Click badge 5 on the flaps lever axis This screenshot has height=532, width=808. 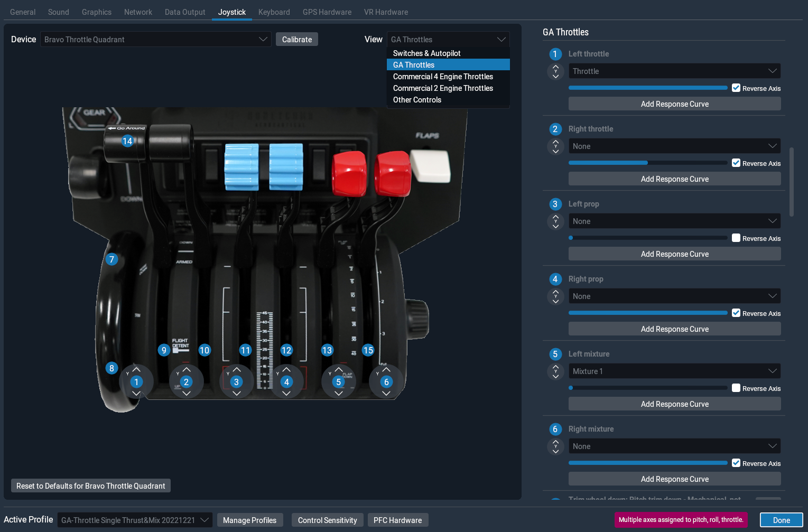coord(338,381)
